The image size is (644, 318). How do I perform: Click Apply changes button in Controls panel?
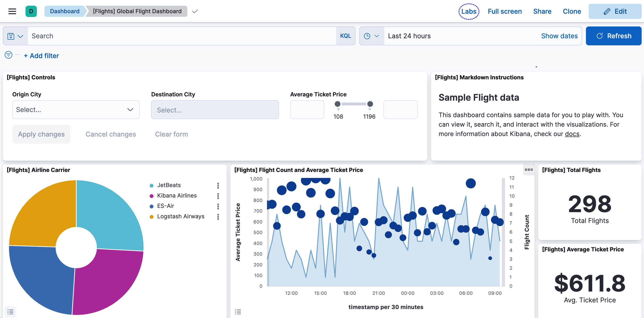[x=41, y=134]
